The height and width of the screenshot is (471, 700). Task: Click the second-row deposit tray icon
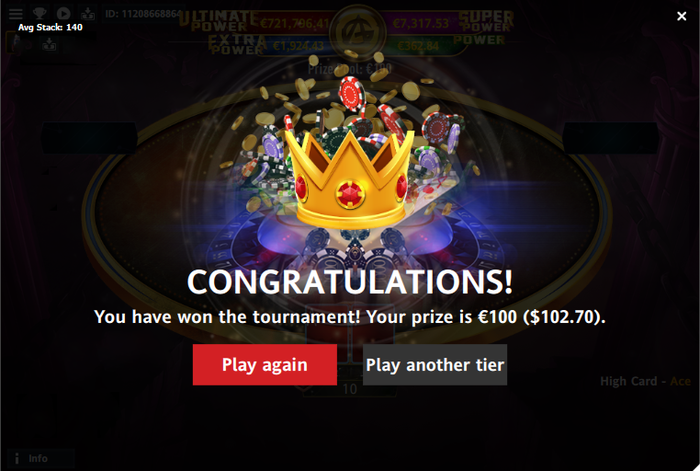49,44
